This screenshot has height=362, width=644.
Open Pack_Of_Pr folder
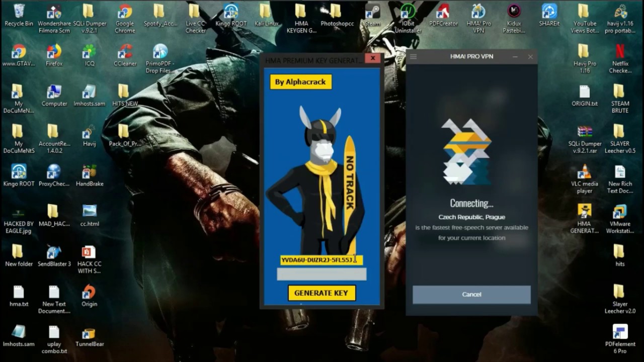click(x=125, y=136)
